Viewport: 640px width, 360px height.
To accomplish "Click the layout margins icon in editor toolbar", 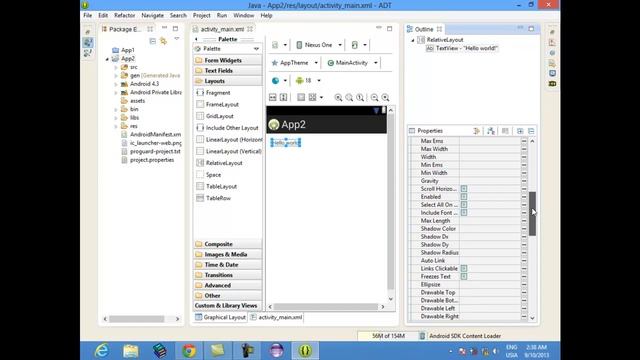I will (x=301, y=97).
